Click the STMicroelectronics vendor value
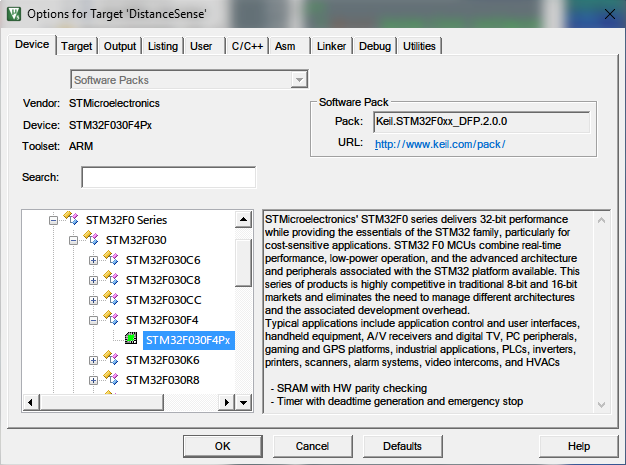626x465 pixels. click(x=114, y=103)
